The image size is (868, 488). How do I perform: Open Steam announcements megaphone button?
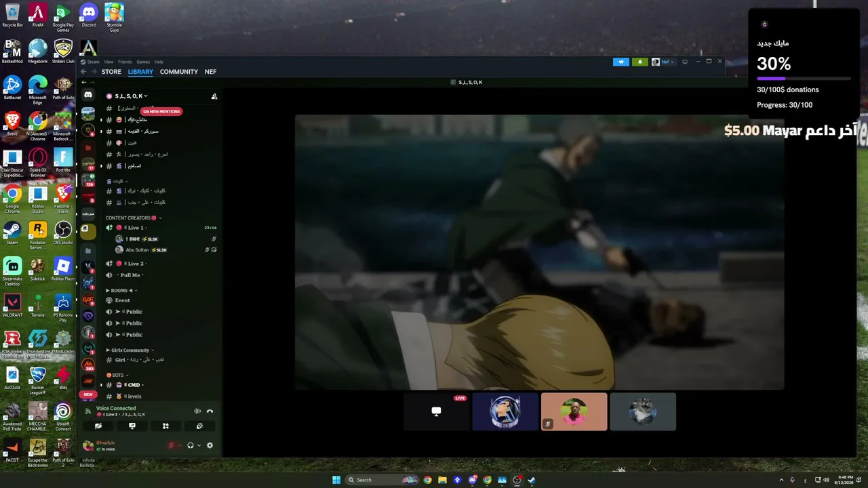point(621,62)
